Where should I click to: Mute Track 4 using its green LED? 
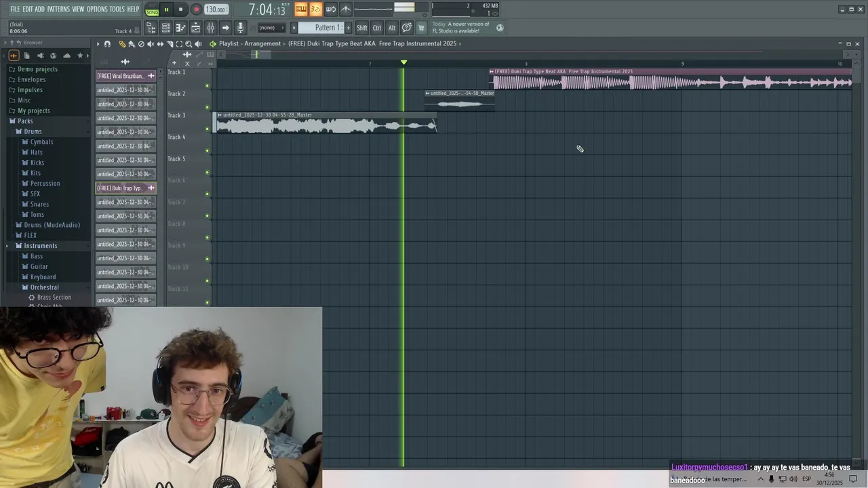pos(208,151)
